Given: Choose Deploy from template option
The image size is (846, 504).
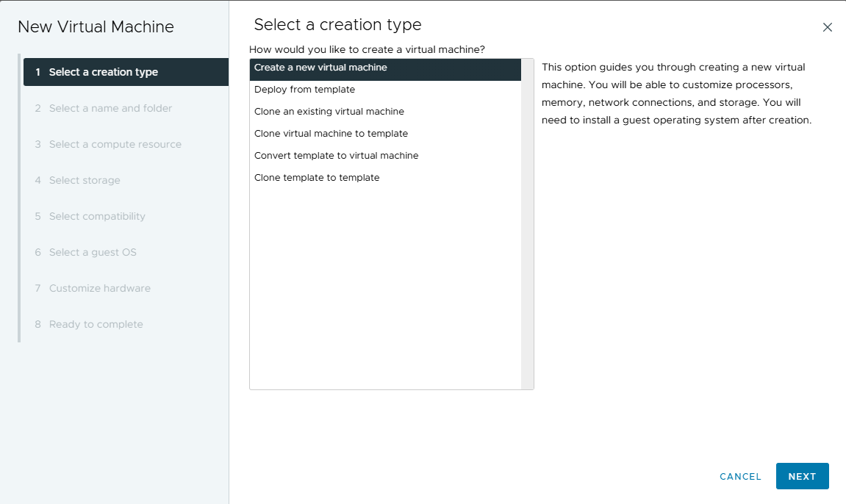Looking at the screenshot, I should (304, 90).
